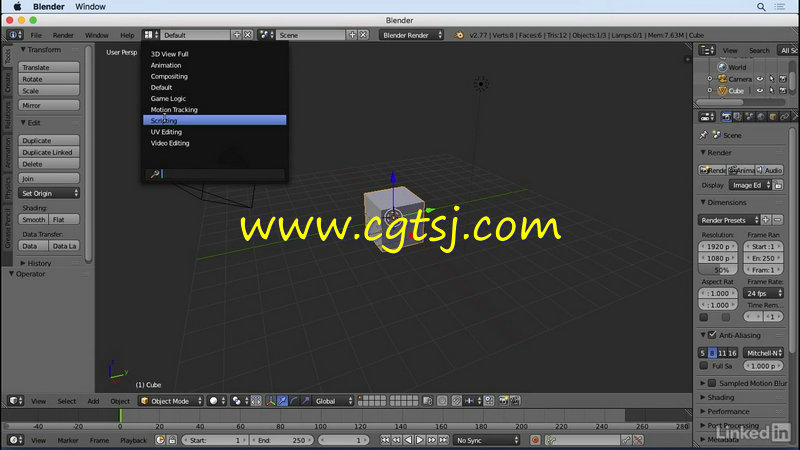
Task: Open the No Sync dropdown
Action: pyautogui.click(x=487, y=440)
